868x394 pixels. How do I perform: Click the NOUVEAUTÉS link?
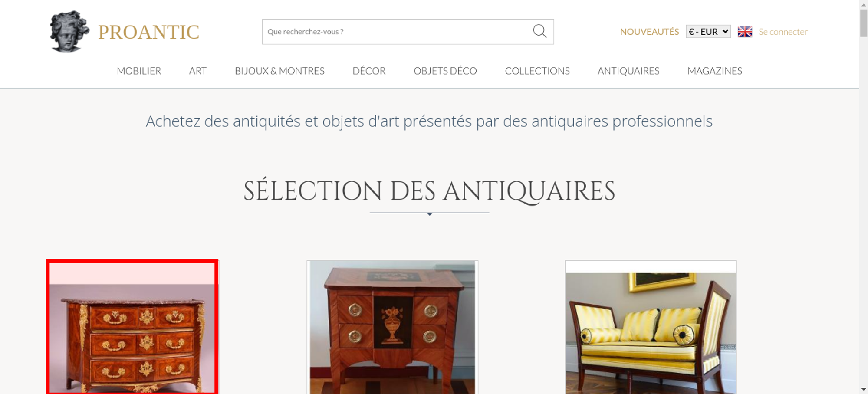649,32
